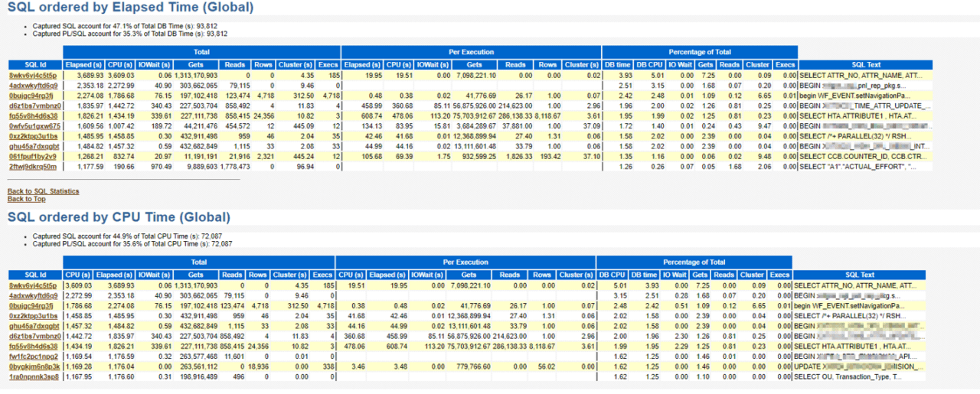Click 4adxwkyftd6q9 in Elapsed Time table
This screenshot has width=980, height=394.
click(33, 85)
